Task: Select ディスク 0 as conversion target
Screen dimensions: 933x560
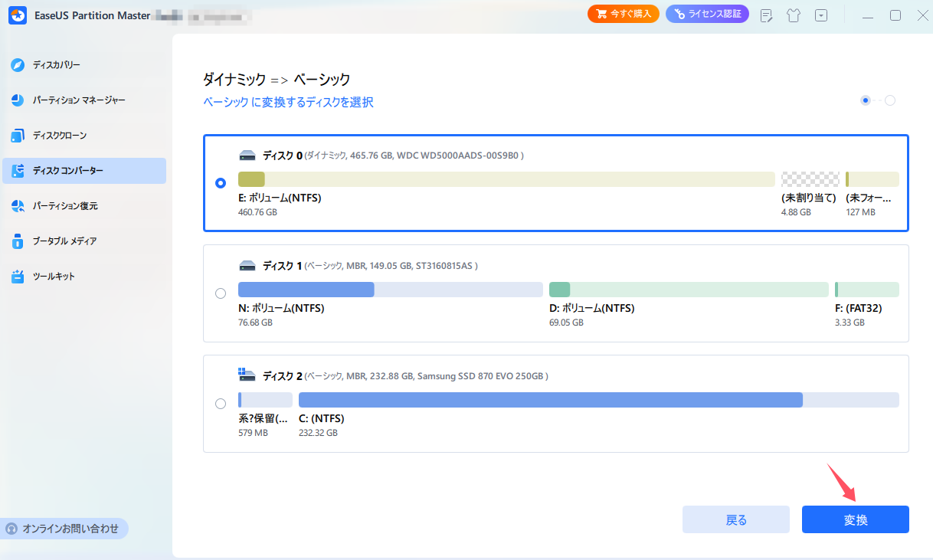Action: coord(220,183)
